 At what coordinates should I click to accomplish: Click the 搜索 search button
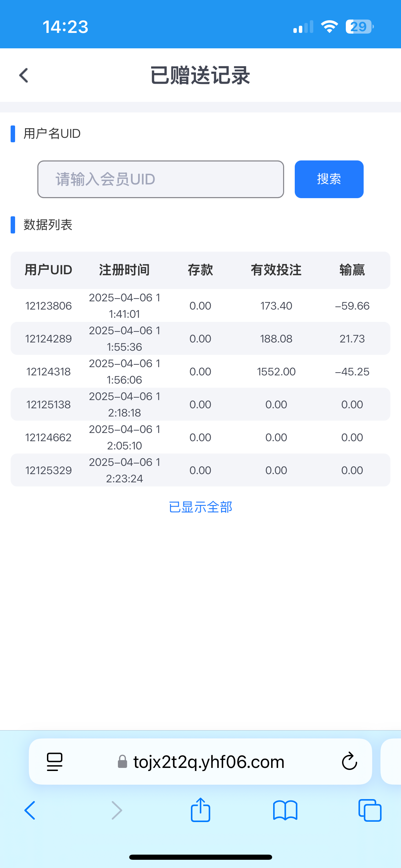point(329,179)
